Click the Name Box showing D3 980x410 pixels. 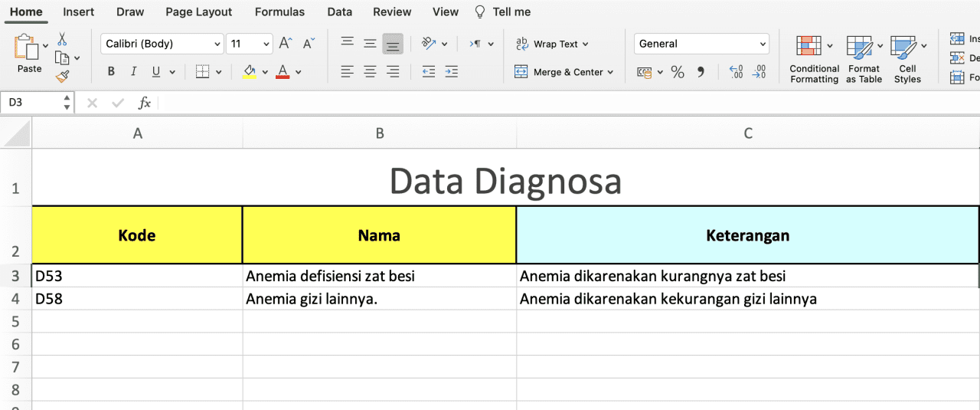(x=31, y=103)
